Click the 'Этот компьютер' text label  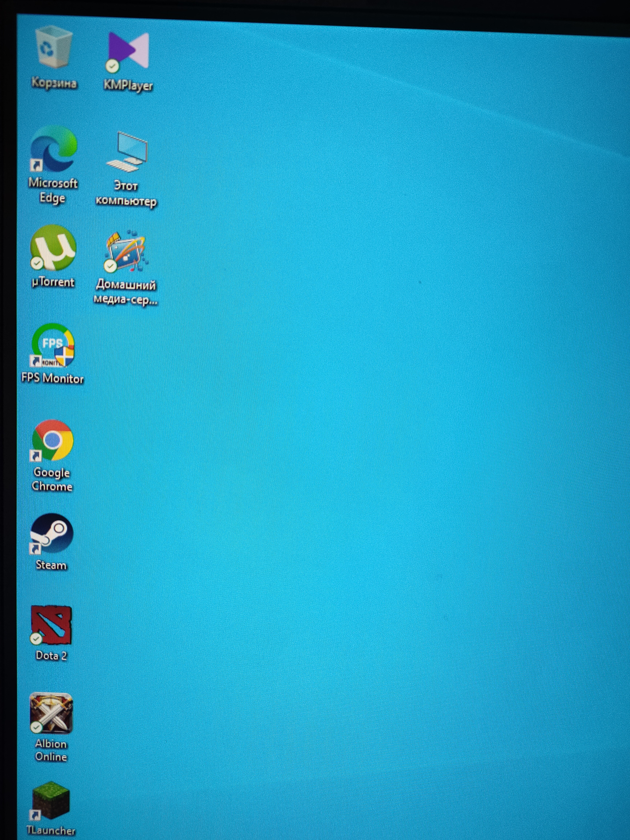point(126,193)
